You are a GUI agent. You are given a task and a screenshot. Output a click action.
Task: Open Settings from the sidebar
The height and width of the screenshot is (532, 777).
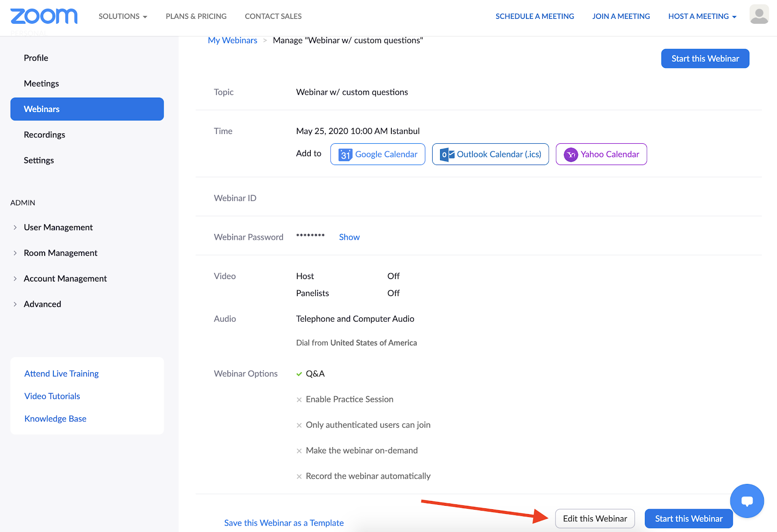coord(39,160)
